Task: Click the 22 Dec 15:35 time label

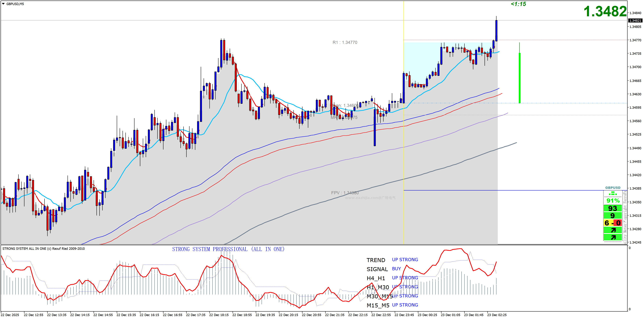Action: coord(126,315)
